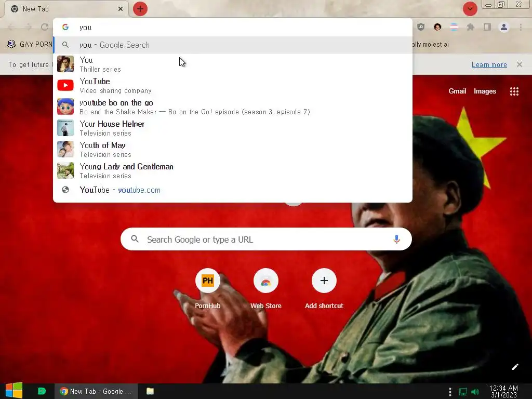
Task: Pick the YouTube video sharing company suggestion
Action: 233,86
